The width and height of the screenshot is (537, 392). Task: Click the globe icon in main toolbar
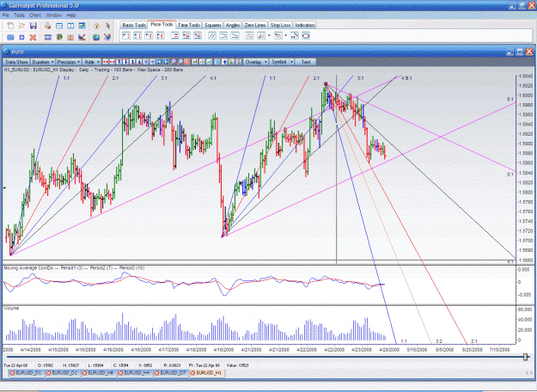96,37
